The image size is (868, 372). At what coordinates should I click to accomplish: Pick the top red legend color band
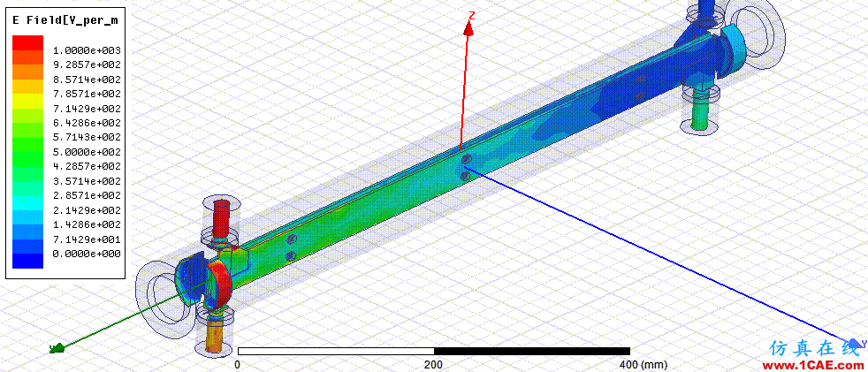[27, 42]
